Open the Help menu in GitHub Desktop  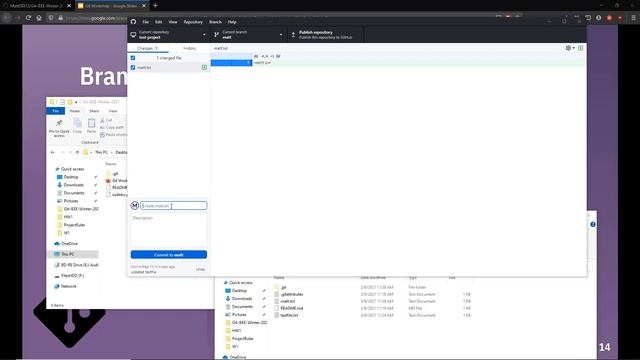pos(232,22)
